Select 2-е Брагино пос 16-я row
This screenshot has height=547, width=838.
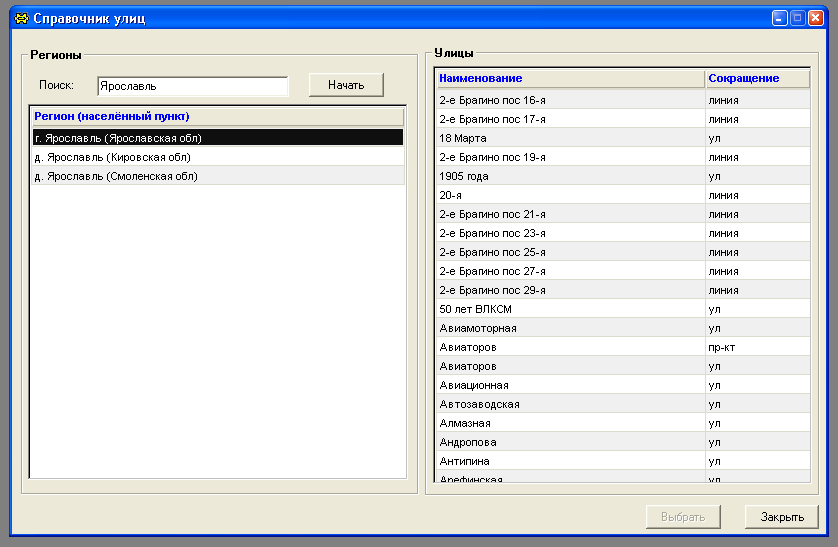[x=570, y=100]
